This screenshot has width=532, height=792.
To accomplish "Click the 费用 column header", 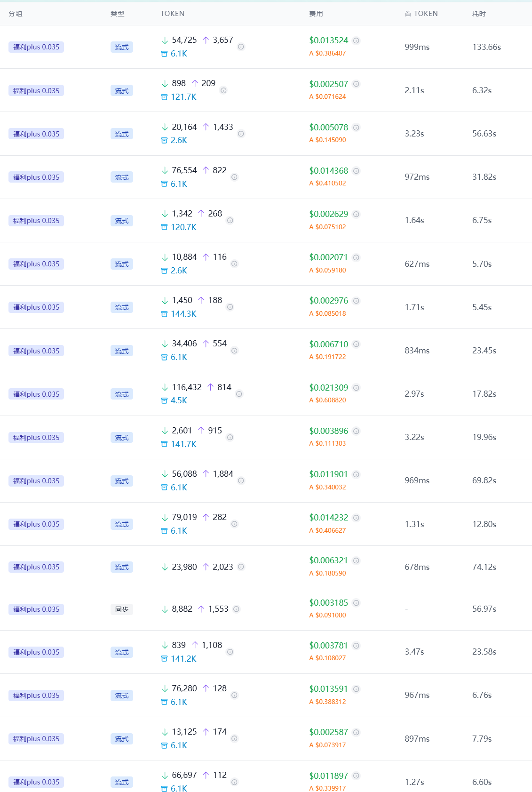I will click(316, 14).
